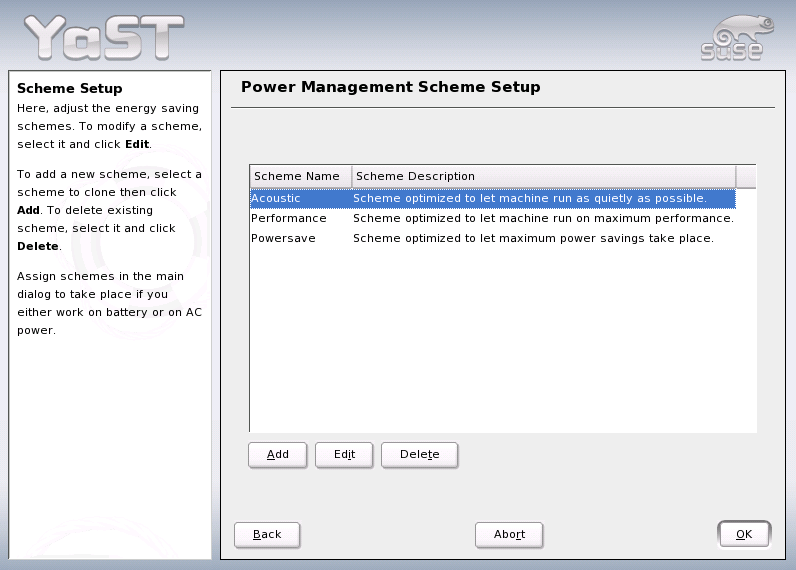Sort by the Scheme Name column header
This screenshot has width=796, height=570.
(x=301, y=177)
